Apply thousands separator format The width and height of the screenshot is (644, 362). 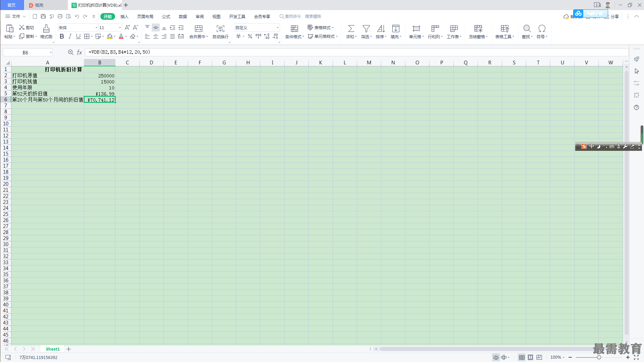point(258,37)
